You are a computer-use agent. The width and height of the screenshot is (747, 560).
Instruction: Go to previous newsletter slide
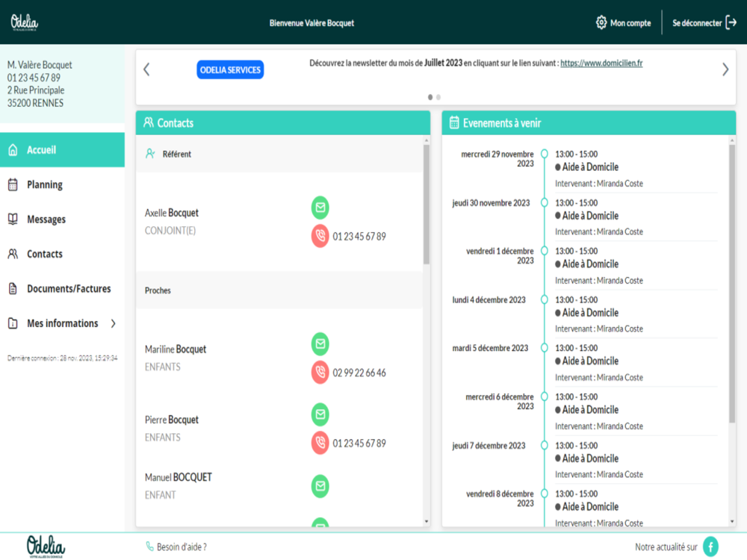pos(146,69)
